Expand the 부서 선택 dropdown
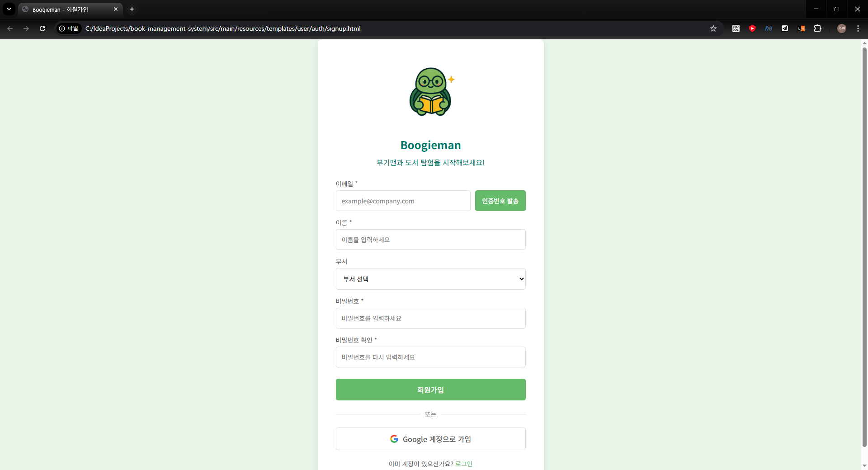 pyautogui.click(x=430, y=279)
